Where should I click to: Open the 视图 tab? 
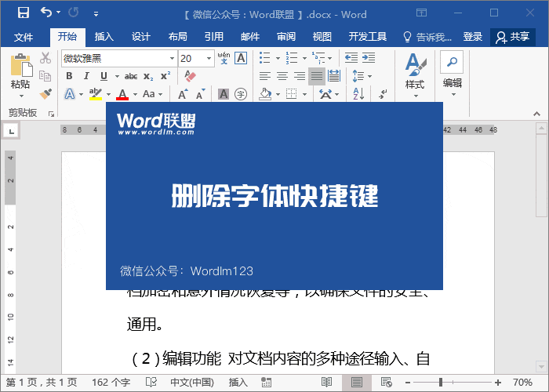click(322, 37)
